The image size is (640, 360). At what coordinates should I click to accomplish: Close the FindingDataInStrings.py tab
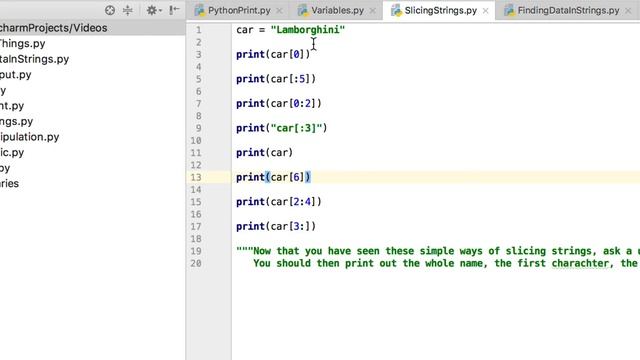pos(628,11)
